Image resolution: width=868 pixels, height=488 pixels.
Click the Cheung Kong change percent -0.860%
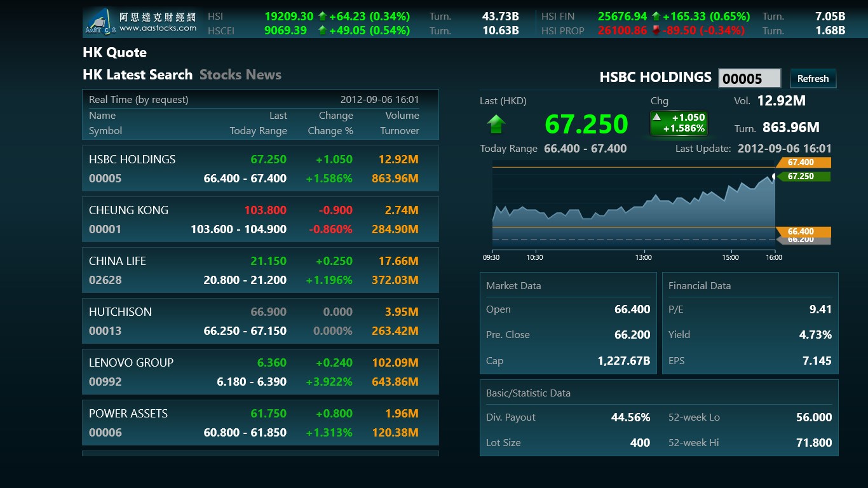coord(330,229)
